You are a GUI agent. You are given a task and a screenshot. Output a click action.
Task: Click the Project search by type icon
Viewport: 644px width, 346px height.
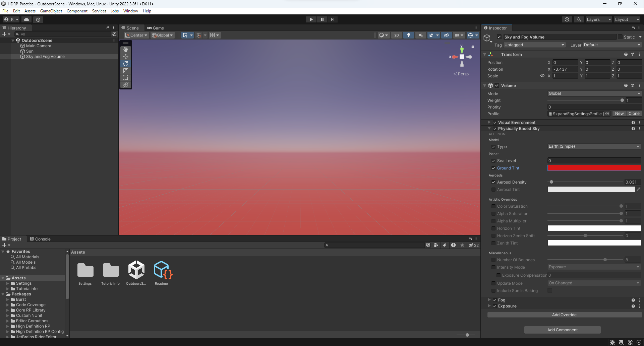coord(436,245)
